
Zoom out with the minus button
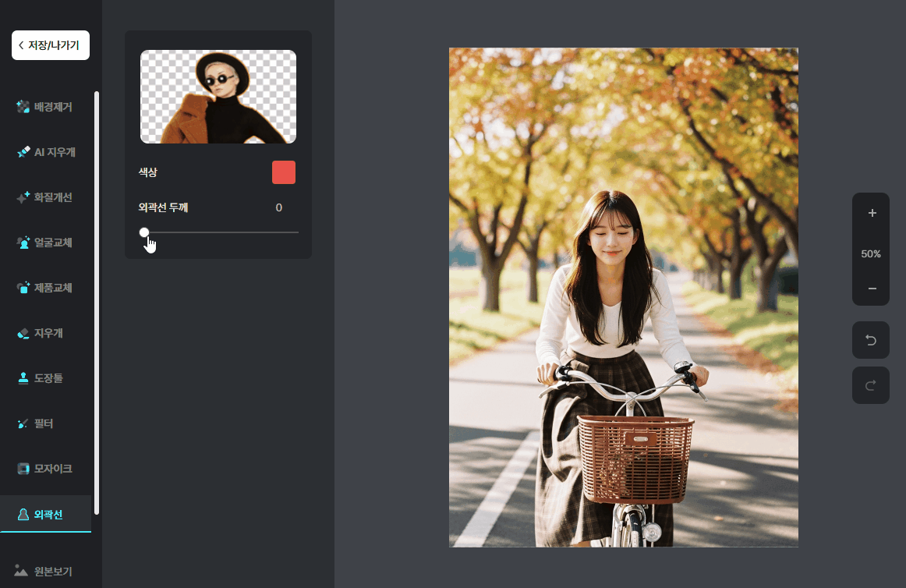tap(872, 289)
